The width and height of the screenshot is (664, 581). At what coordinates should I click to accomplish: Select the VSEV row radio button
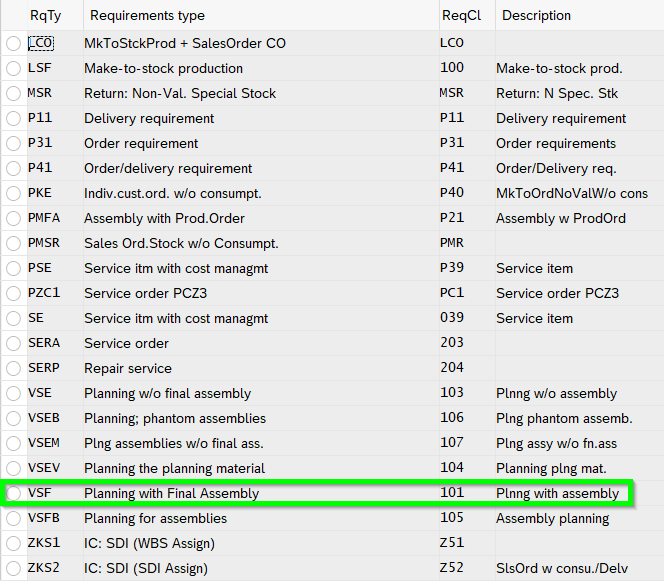[x=13, y=468]
